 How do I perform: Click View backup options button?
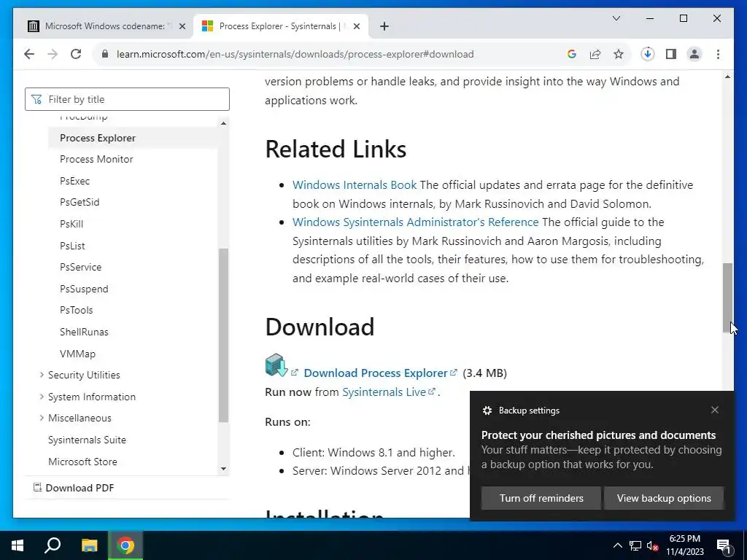coord(664,498)
